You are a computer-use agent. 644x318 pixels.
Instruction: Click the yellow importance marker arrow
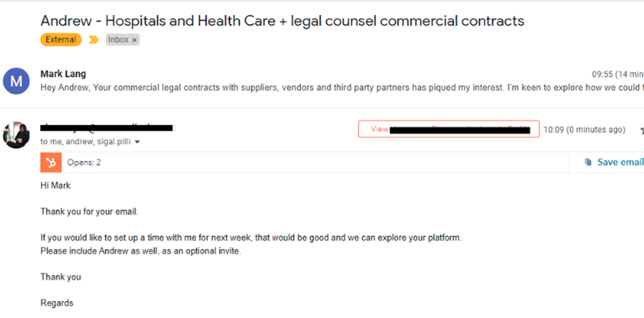(93, 40)
